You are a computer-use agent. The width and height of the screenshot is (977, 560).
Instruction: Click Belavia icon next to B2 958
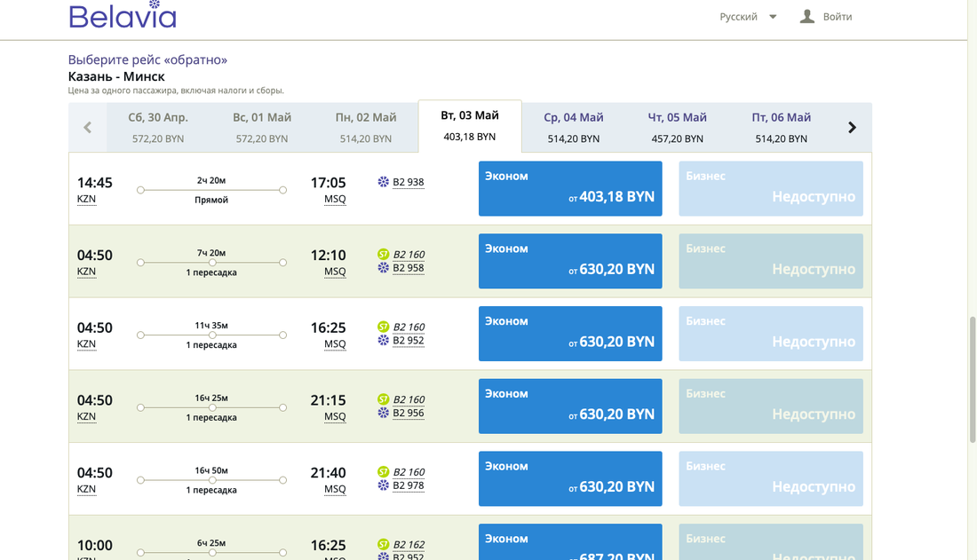(384, 268)
